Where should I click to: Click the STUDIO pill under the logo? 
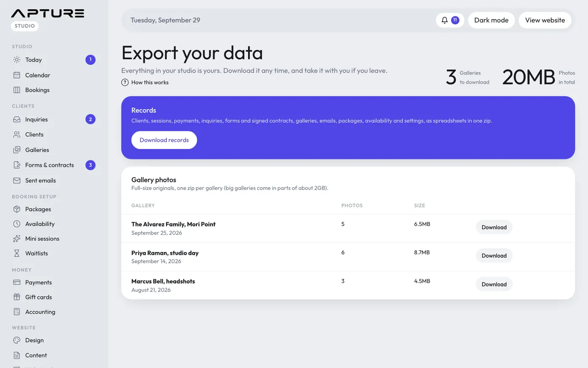click(x=25, y=26)
